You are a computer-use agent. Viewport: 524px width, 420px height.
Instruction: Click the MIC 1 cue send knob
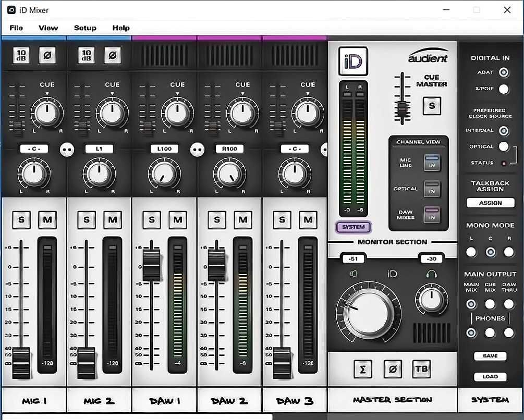[47, 113]
